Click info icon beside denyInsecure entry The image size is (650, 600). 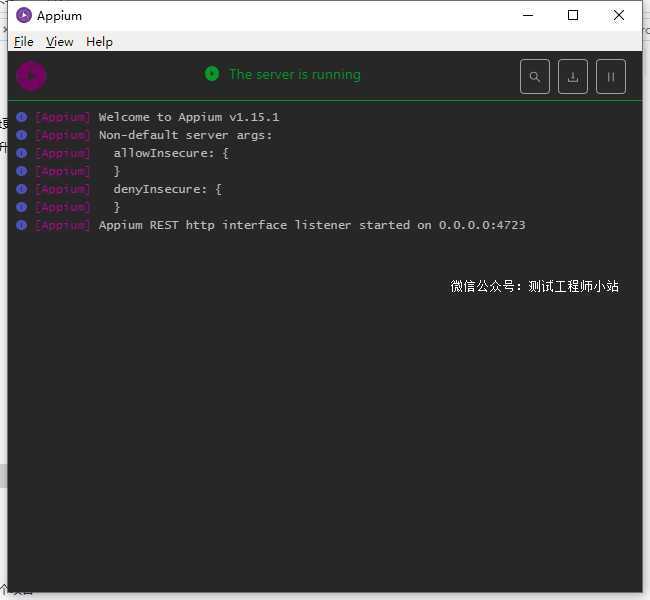pos(22,189)
